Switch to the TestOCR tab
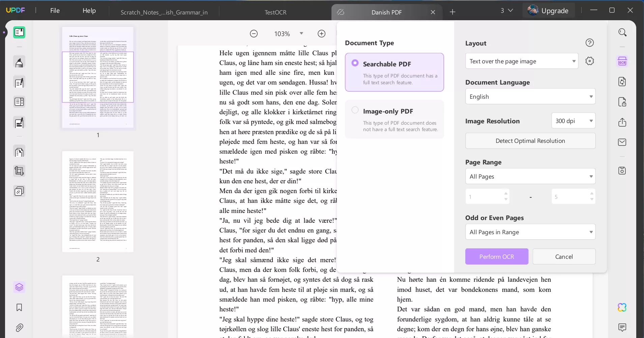This screenshot has height=338, width=644. pos(275,12)
